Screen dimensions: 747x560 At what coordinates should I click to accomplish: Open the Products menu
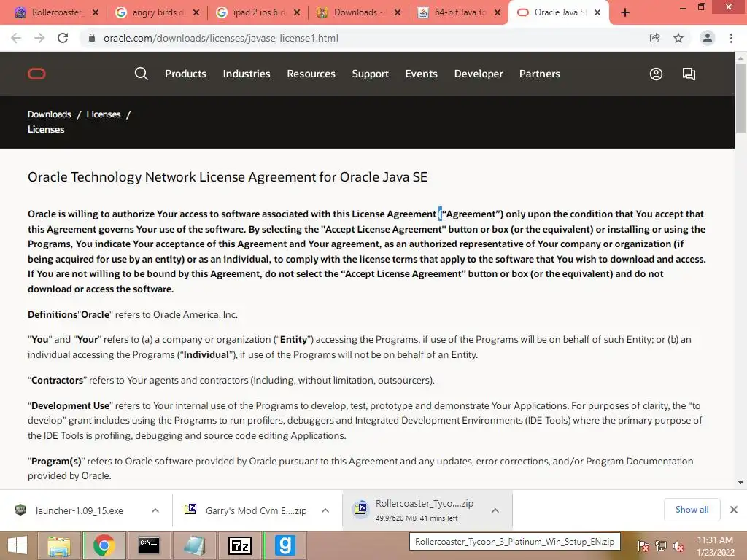[186, 74]
